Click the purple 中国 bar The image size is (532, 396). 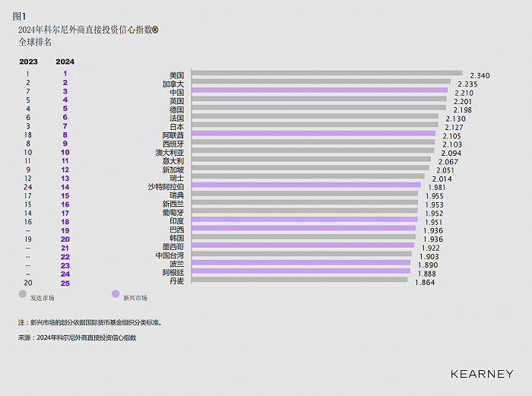(x=320, y=90)
